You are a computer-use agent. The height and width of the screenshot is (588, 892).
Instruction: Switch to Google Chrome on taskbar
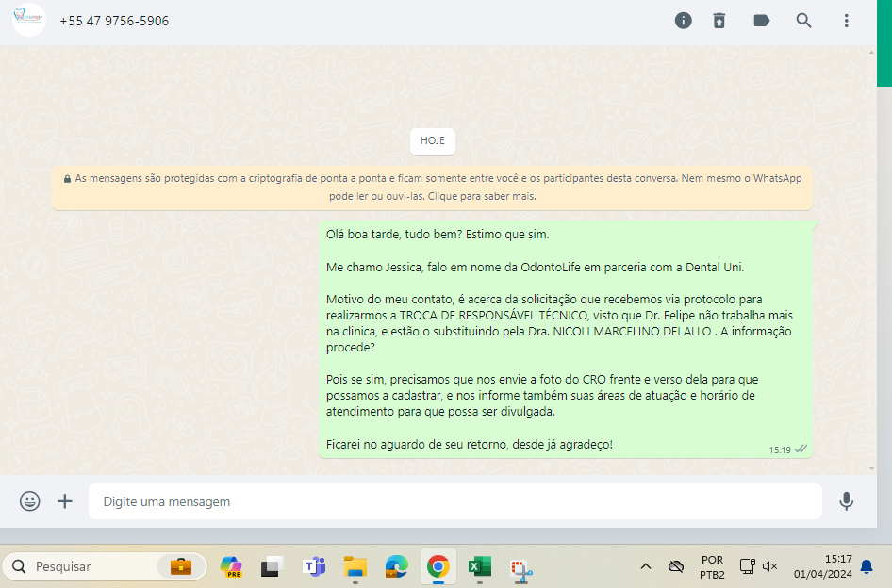point(438,566)
